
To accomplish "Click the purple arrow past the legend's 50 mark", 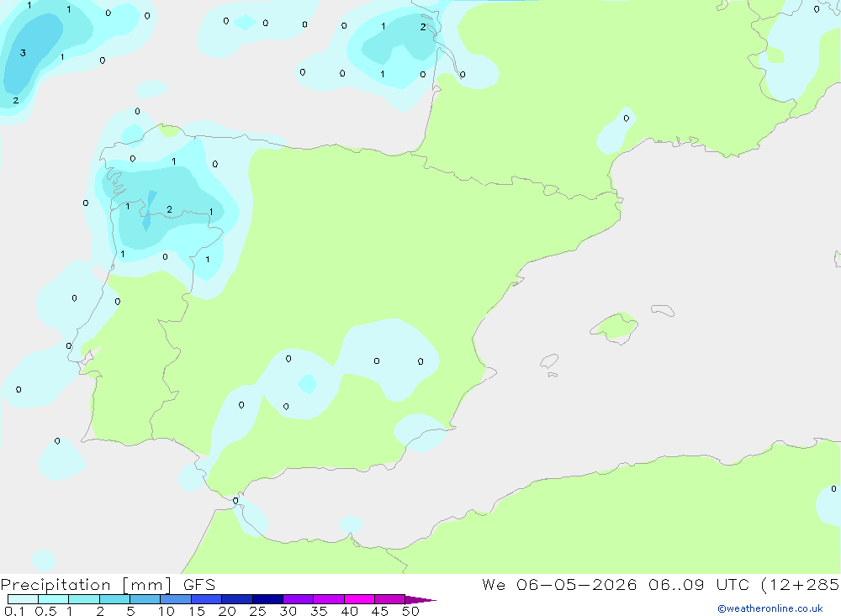I will pos(420,599).
